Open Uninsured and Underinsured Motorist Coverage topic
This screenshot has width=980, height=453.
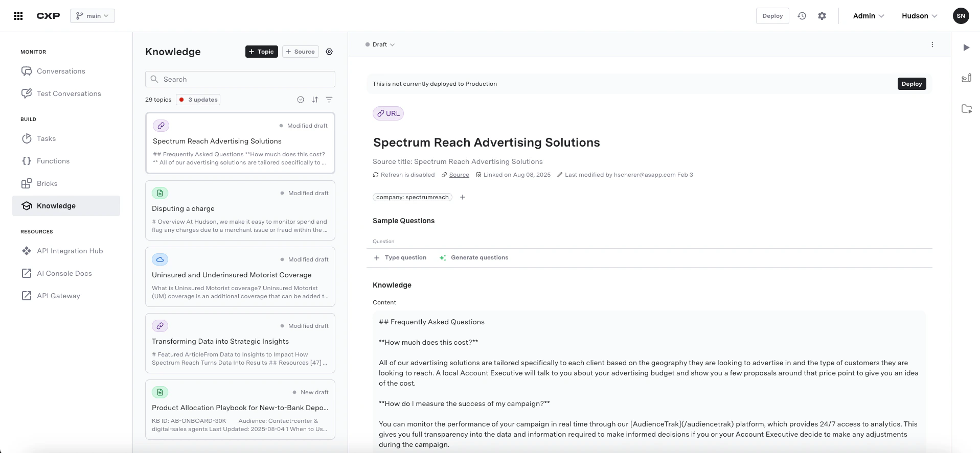[240, 277]
